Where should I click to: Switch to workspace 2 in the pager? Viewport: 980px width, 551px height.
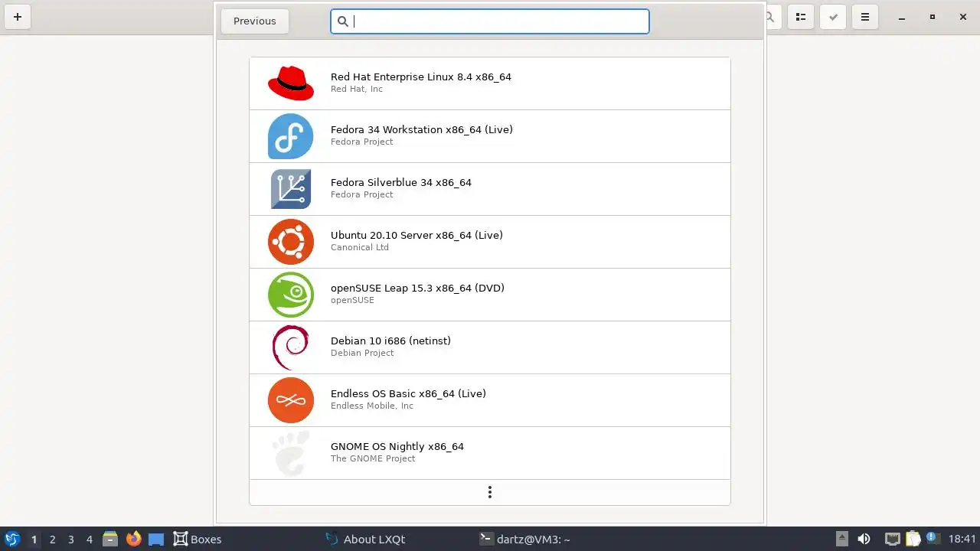(x=52, y=540)
